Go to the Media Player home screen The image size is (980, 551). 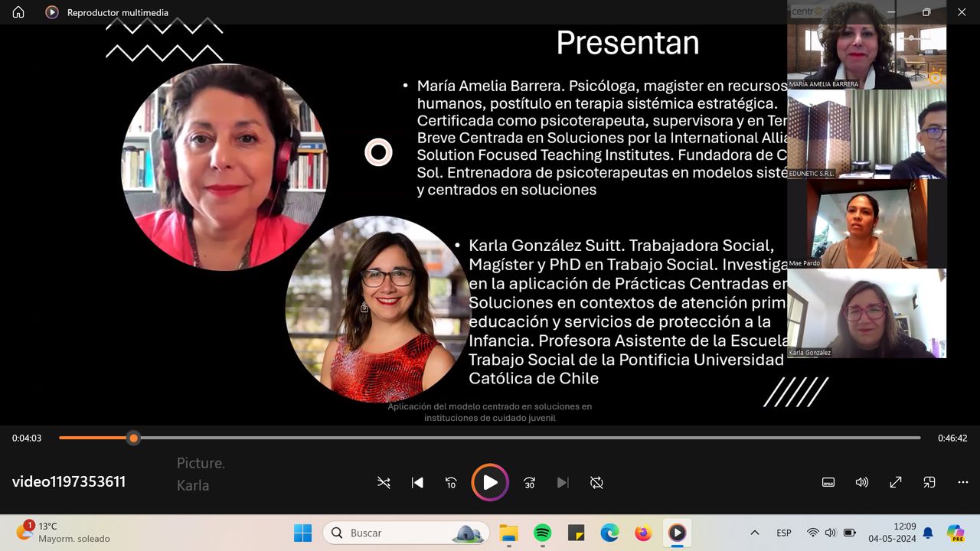(17, 12)
